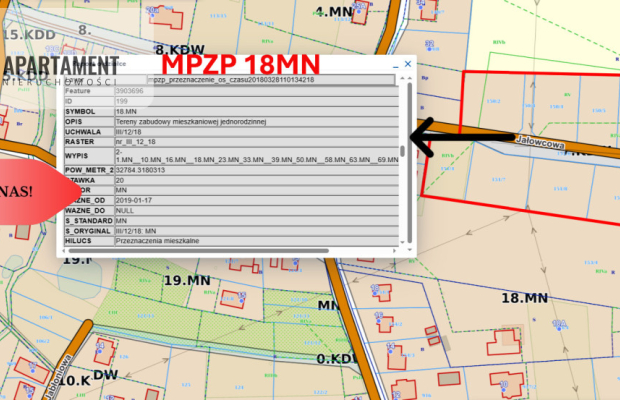The image size is (620, 400).
Task: Click the HILUCS row label
Action: pos(78,241)
